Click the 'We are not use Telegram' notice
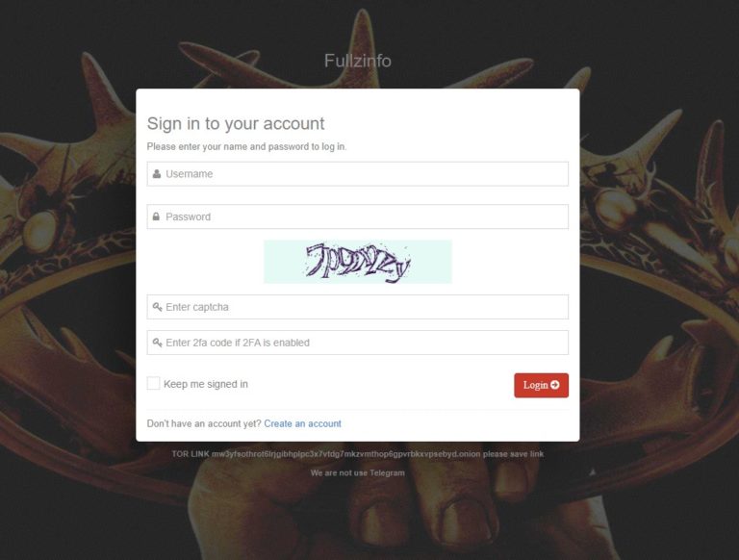Image resolution: width=739 pixels, height=560 pixels. [358, 472]
